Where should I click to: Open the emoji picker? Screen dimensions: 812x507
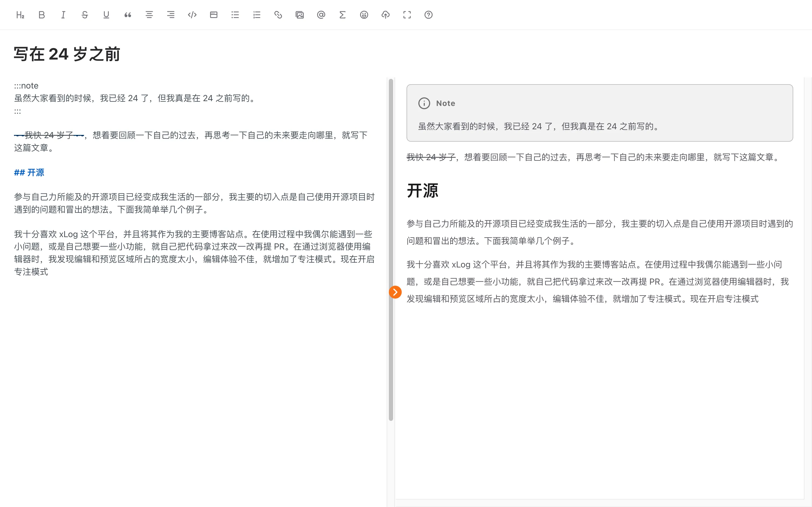tap(364, 15)
